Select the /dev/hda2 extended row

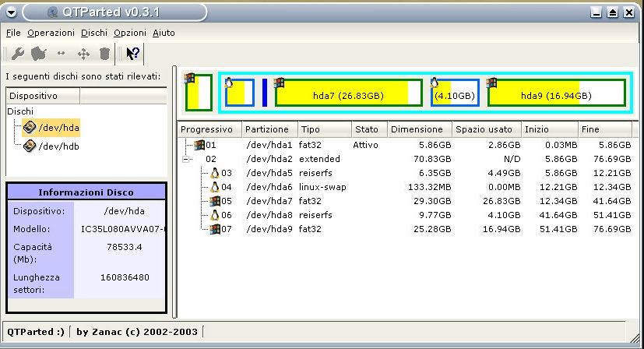[406, 159]
